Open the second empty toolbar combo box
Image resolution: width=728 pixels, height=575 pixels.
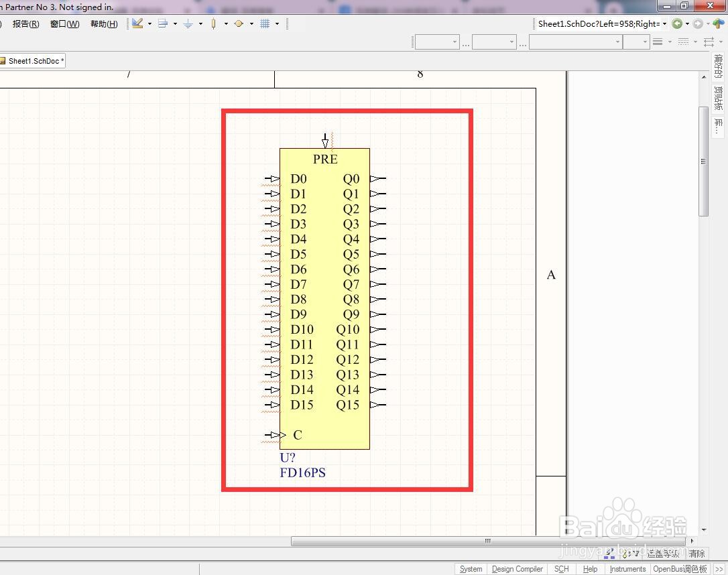(494, 42)
